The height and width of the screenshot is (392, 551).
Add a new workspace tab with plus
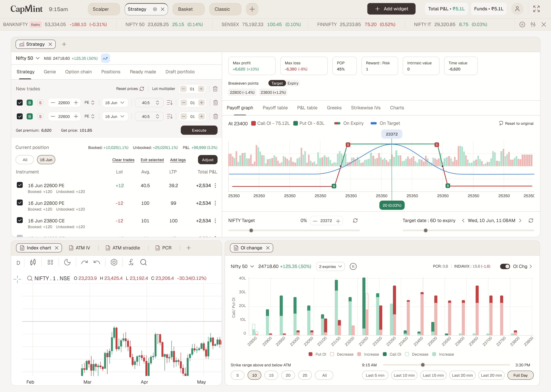click(252, 9)
